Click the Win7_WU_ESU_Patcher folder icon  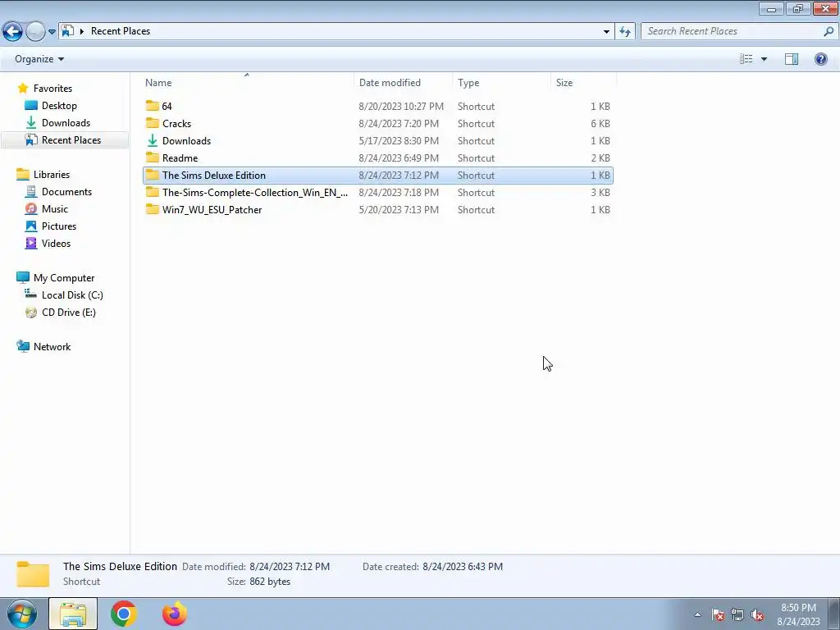pyautogui.click(x=152, y=209)
